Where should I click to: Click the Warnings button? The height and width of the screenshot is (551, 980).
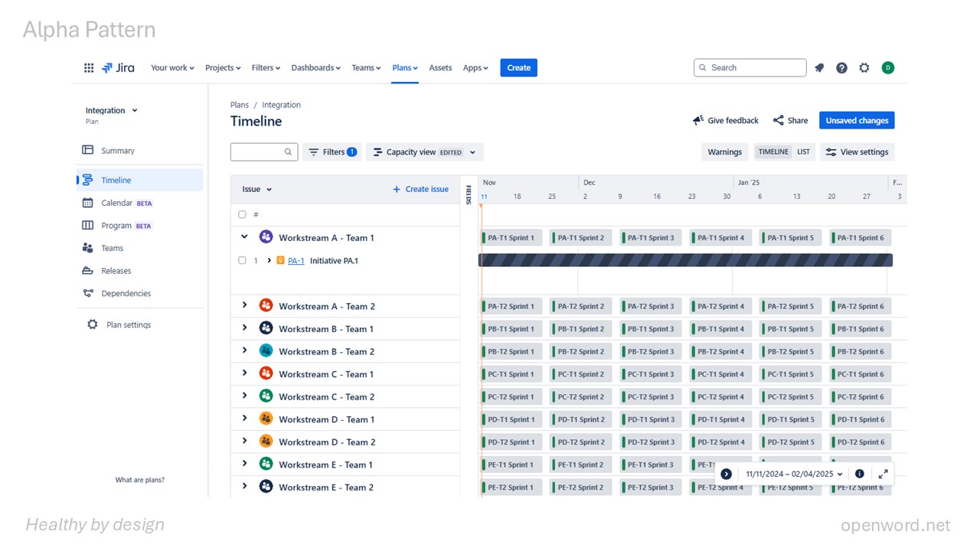pyautogui.click(x=724, y=152)
